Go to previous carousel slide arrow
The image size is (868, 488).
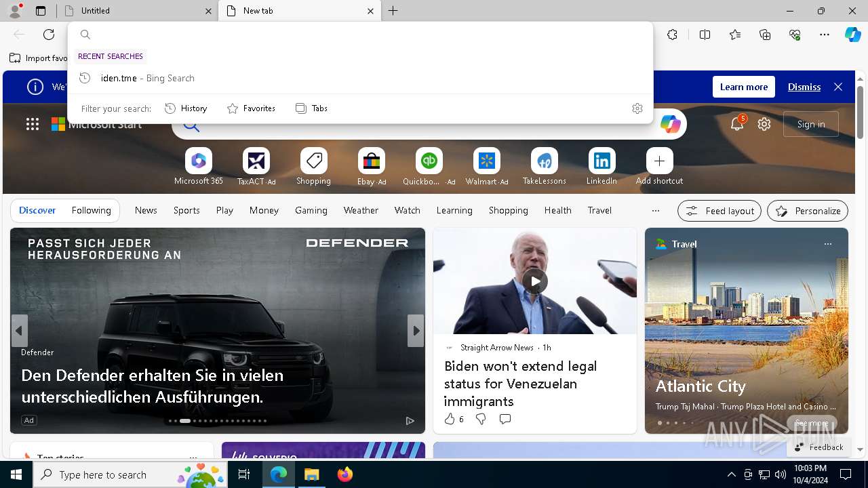coord(20,331)
